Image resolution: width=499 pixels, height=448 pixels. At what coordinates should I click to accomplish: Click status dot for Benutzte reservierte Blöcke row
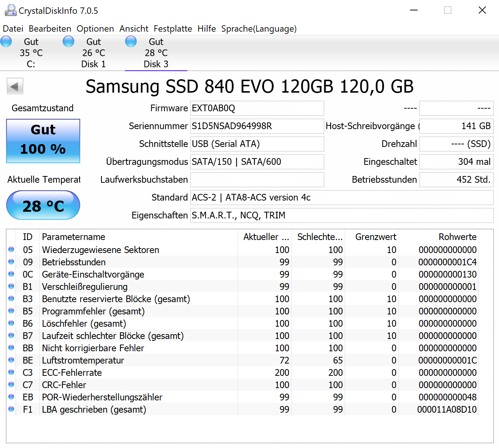coord(11,299)
